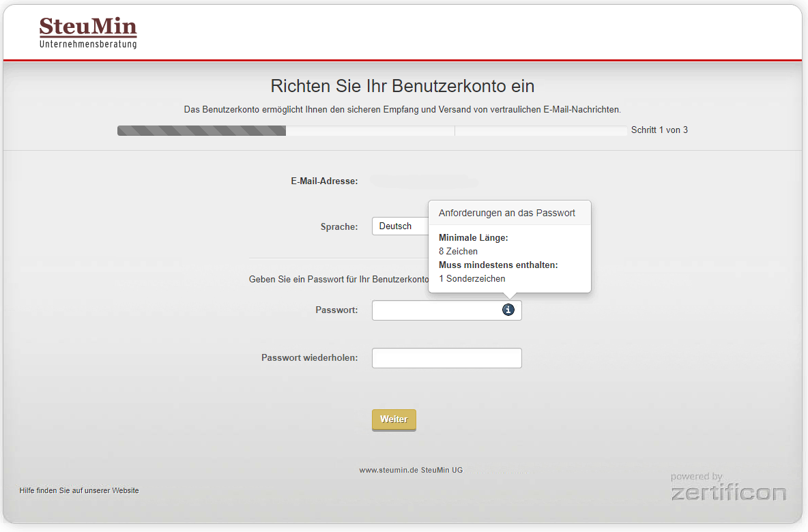Click the SteuMin company logo

(87, 31)
